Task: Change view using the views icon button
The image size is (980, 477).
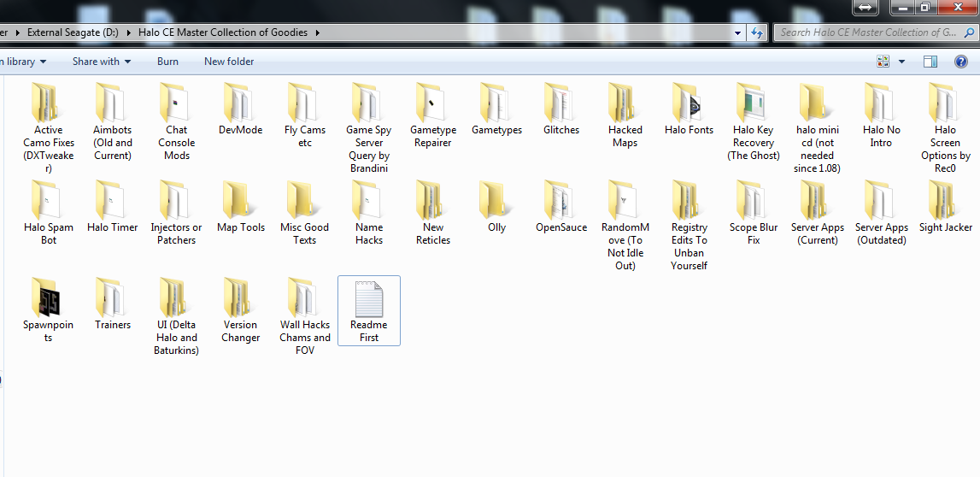Action: [883, 62]
